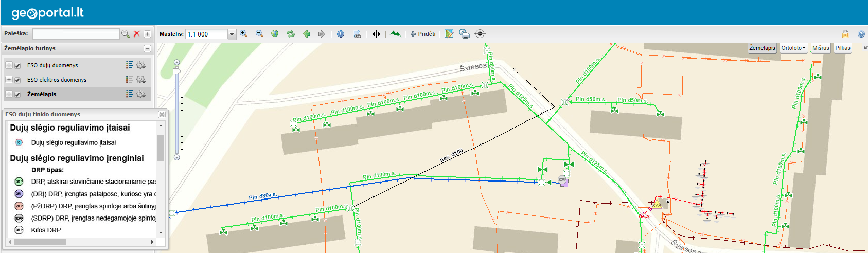Viewport: 868px width, 253px height.
Task: Expand the ESO dujų duomenys tree node
Action: point(9,65)
